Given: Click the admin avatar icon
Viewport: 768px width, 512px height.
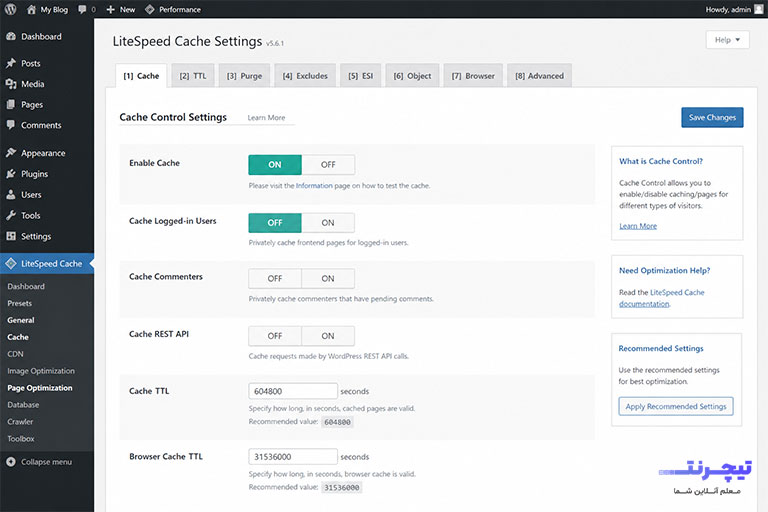Looking at the screenshot, I should [759, 9].
